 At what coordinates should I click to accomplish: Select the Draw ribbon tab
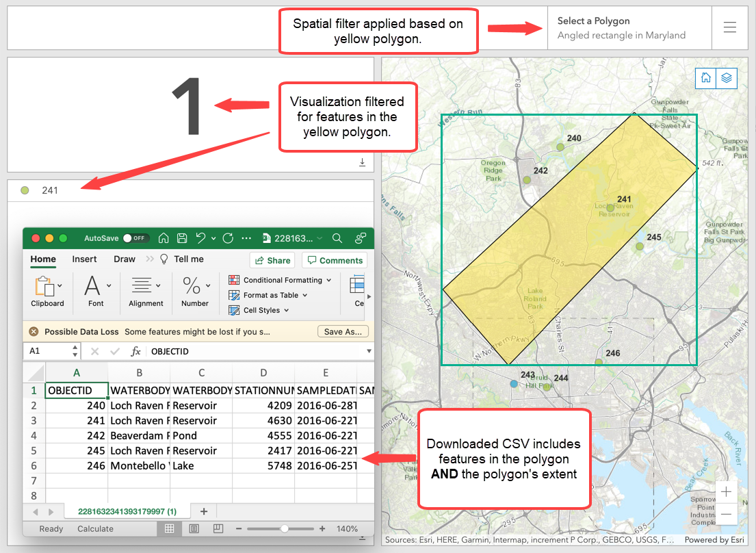tap(125, 259)
